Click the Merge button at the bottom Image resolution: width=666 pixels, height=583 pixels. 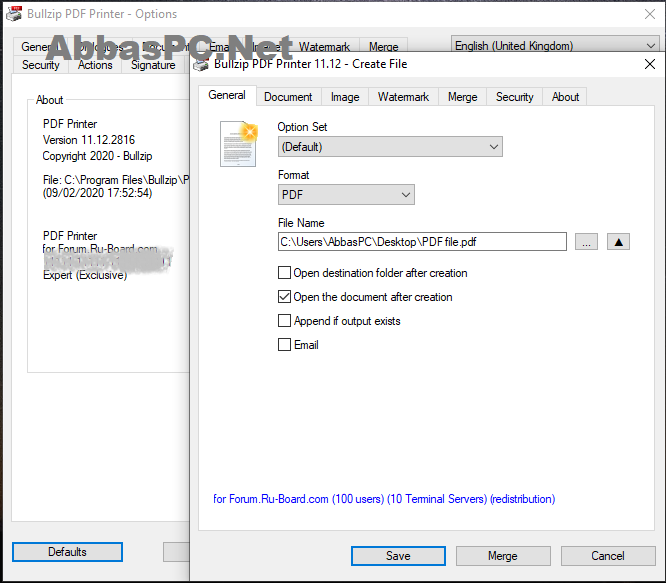tap(503, 556)
